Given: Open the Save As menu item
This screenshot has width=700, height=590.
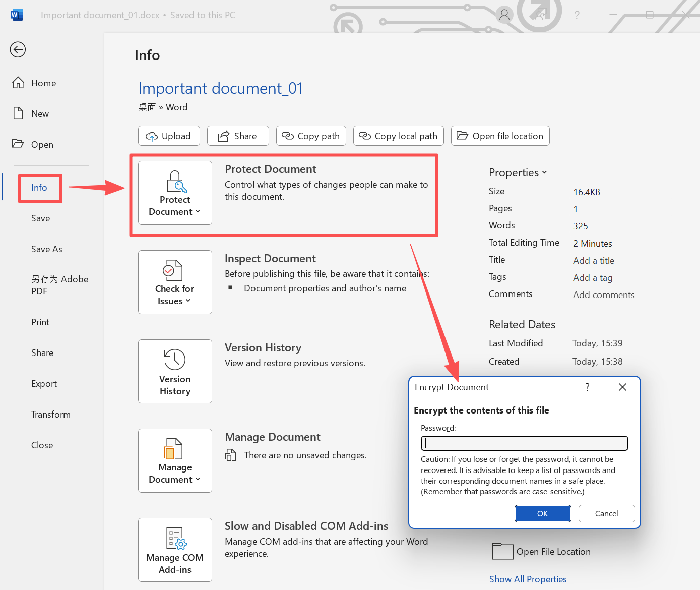Looking at the screenshot, I should pyautogui.click(x=47, y=249).
